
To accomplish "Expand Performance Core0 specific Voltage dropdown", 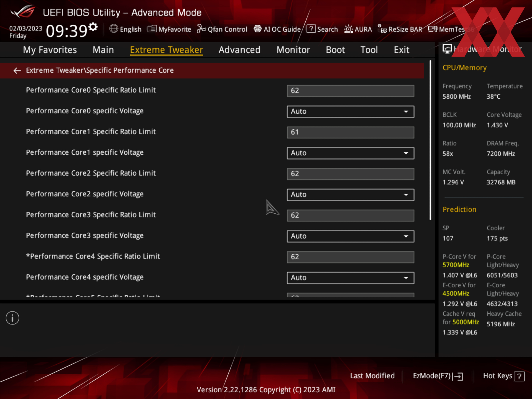I will pos(351,111).
